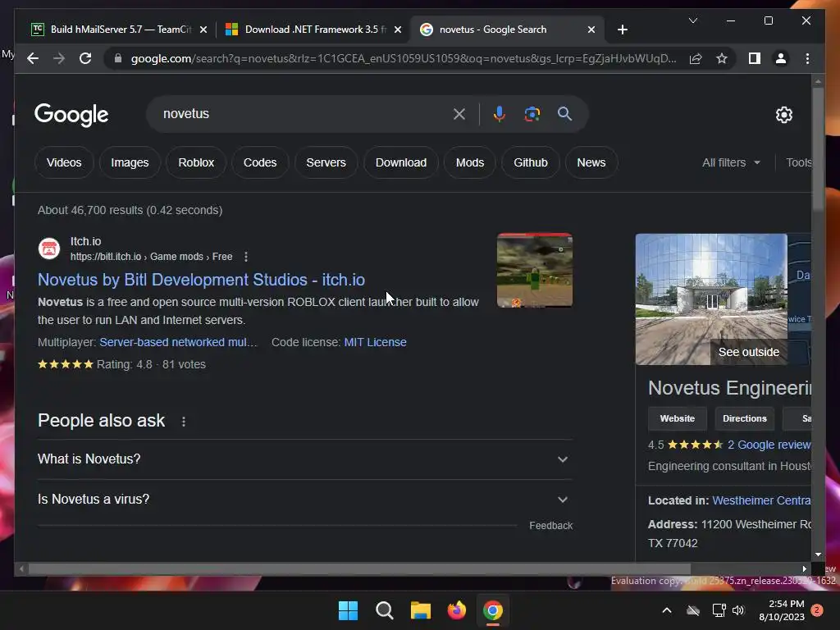Filter results by Videos
Screen dimensions: 840x630
pyautogui.click(x=64, y=162)
